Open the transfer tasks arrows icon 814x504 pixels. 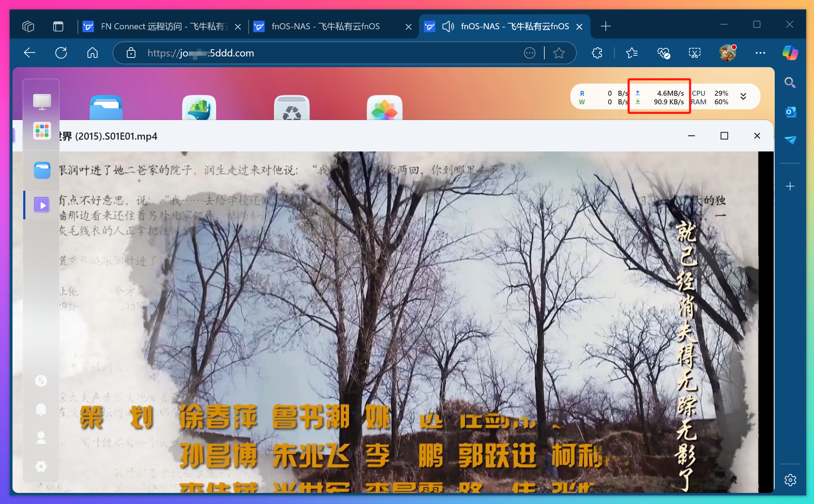(41, 381)
